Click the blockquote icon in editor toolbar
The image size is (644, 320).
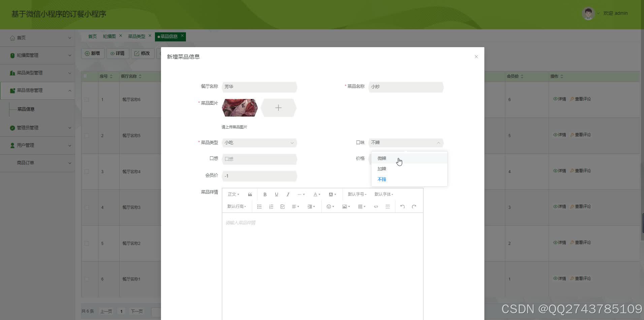click(250, 194)
